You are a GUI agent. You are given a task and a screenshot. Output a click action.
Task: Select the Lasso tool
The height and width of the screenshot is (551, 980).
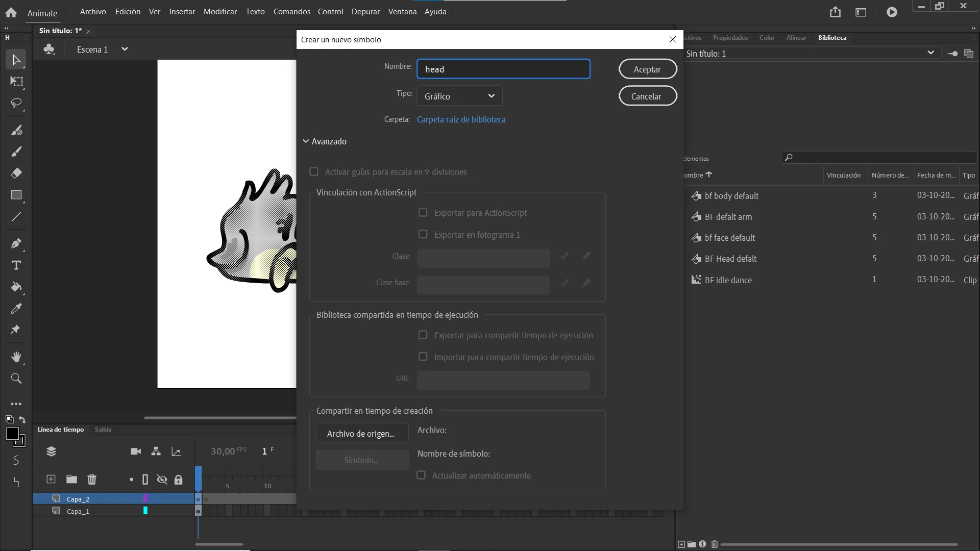point(16,103)
